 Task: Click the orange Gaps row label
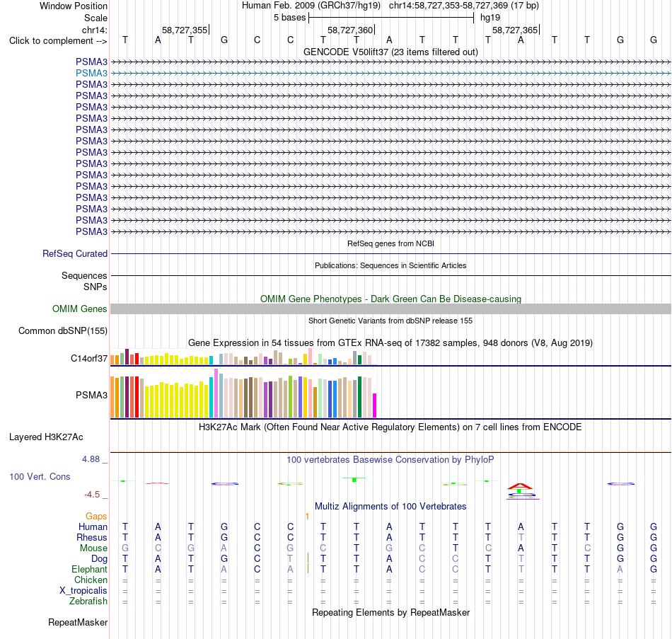coord(96,517)
